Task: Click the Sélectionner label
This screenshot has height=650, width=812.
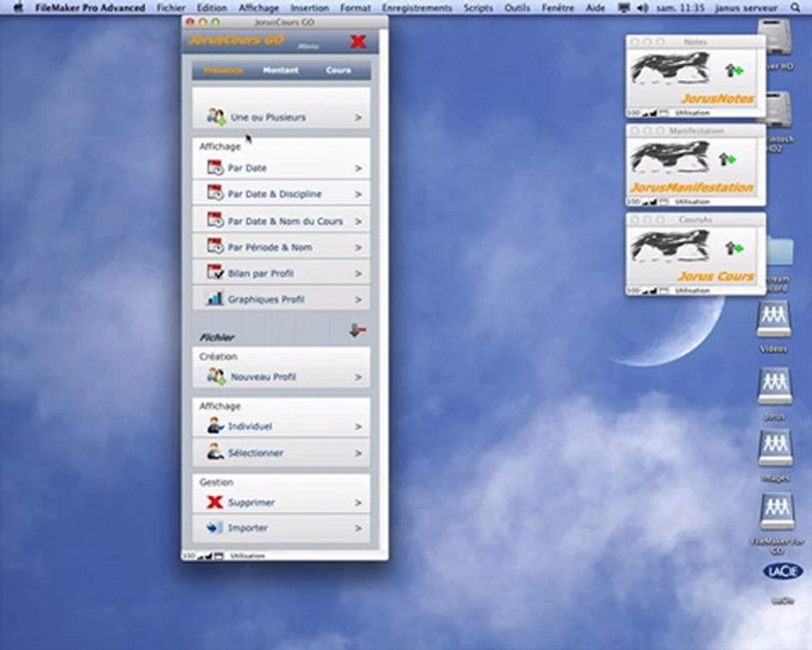Action: click(x=256, y=453)
